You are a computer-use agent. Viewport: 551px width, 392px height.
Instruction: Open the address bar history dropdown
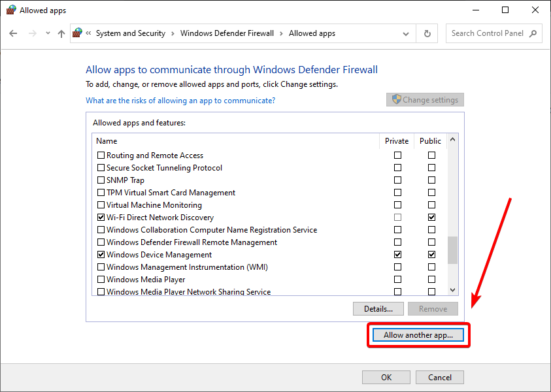click(x=406, y=34)
